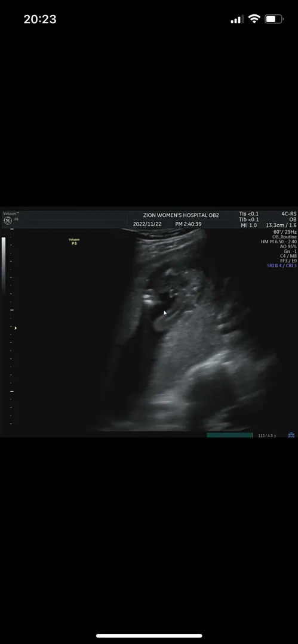The image size is (298, 644).
Task: Tap the yellow focal zone arrow marker
Action: (x=16, y=328)
